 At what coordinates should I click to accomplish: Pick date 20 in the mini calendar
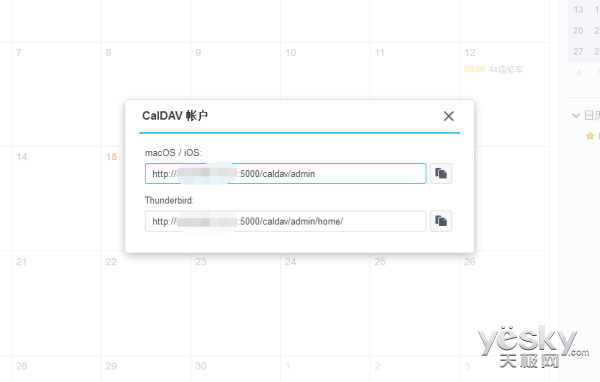click(x=578, y=31)
